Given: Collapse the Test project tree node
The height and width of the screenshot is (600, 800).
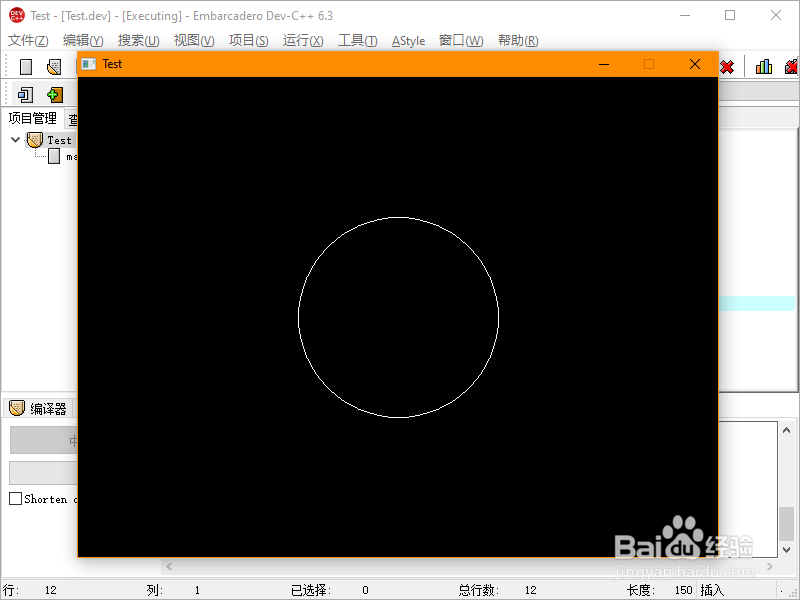Looking at the screenshot, I should pos(14,140).
